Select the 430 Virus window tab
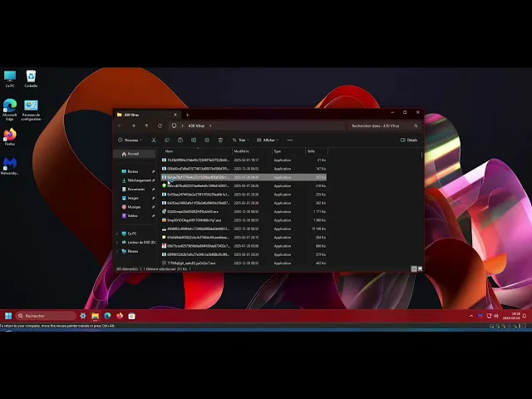The width and height of the screenshot is (532, 399). [x=146, y=115]
